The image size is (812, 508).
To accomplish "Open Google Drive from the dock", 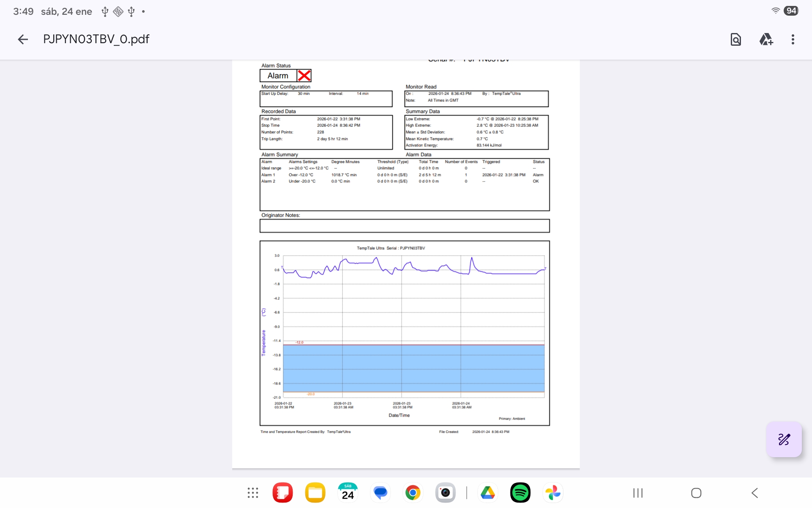I will [488, 493].
